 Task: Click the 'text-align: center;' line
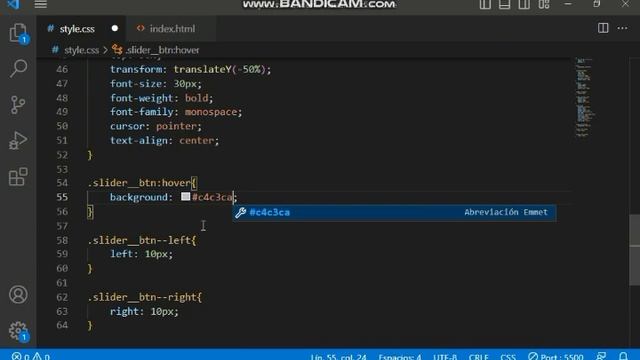point(164,140)
